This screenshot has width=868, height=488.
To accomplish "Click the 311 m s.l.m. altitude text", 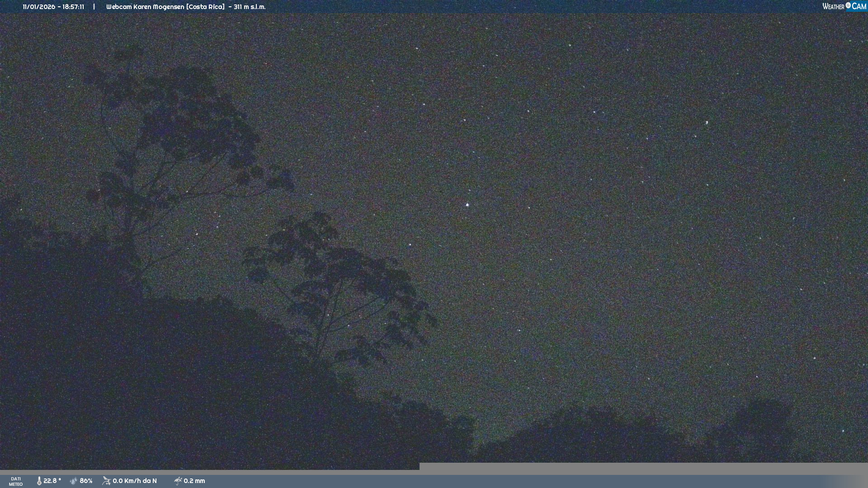I will tap(250, 7).
